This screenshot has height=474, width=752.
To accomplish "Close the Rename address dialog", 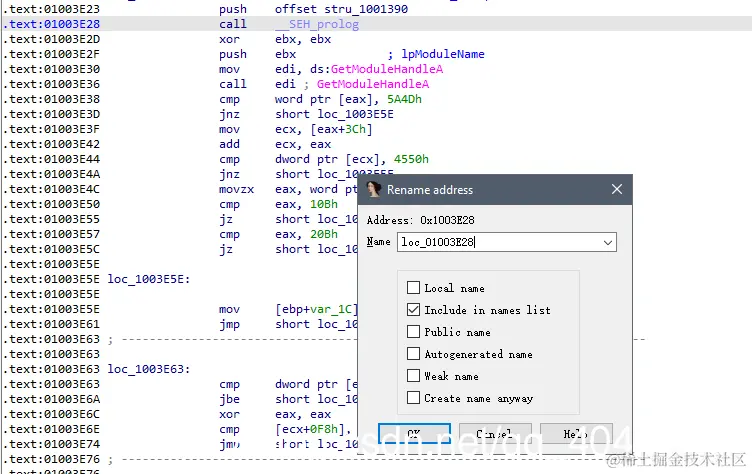I will pos(617,190).
